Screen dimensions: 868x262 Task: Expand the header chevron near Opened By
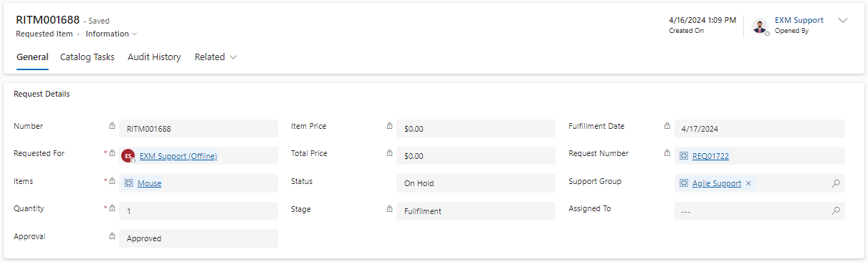click(x=843, y=21)
